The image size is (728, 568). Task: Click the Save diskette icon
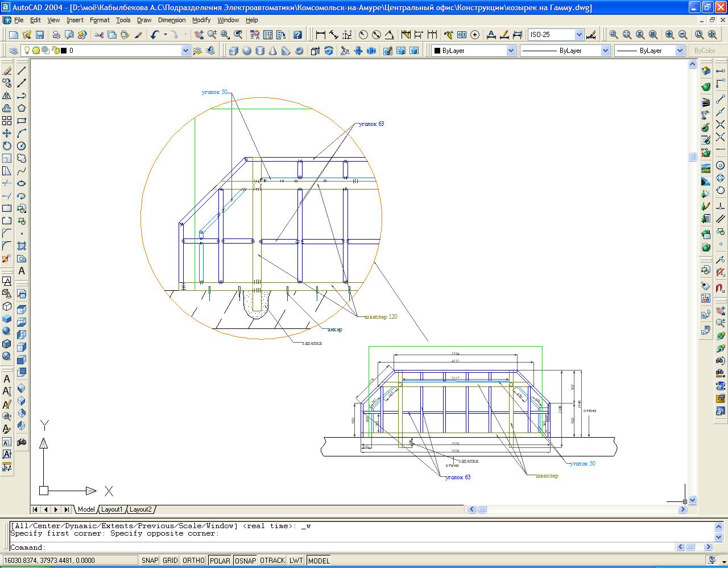pyautogui.click(x=39, y=35)
